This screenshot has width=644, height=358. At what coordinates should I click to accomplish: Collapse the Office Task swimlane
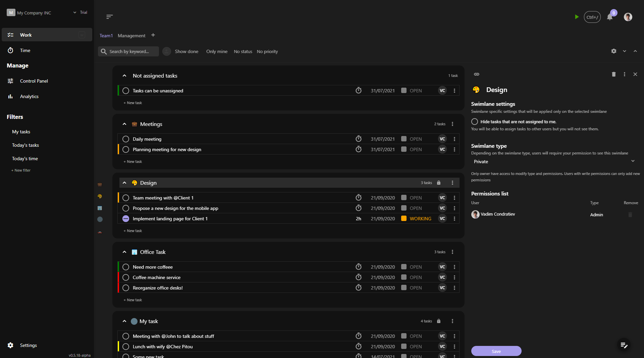(x=124, y=252)
